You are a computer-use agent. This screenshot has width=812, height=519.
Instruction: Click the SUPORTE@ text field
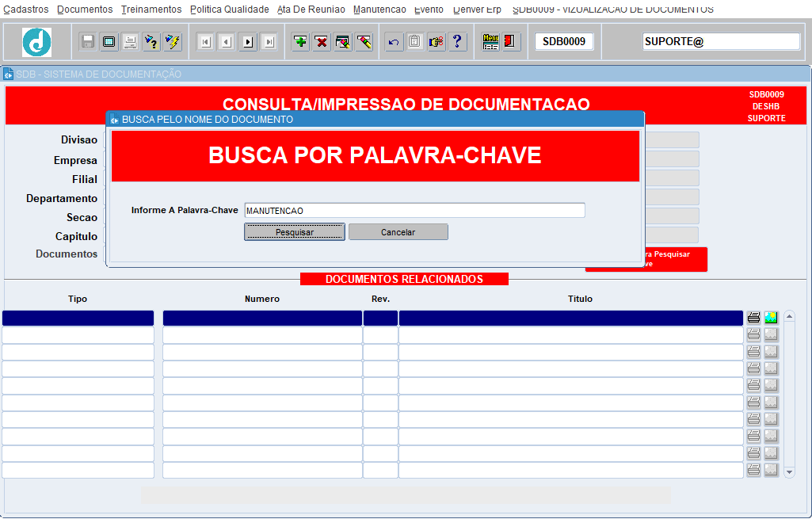pyautogui.click(x=721, y=42)
